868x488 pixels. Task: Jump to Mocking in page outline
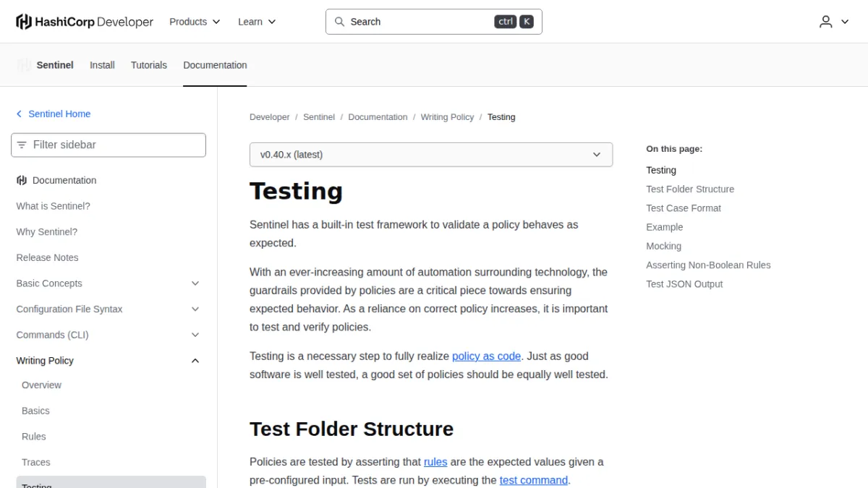coord(664,246)
